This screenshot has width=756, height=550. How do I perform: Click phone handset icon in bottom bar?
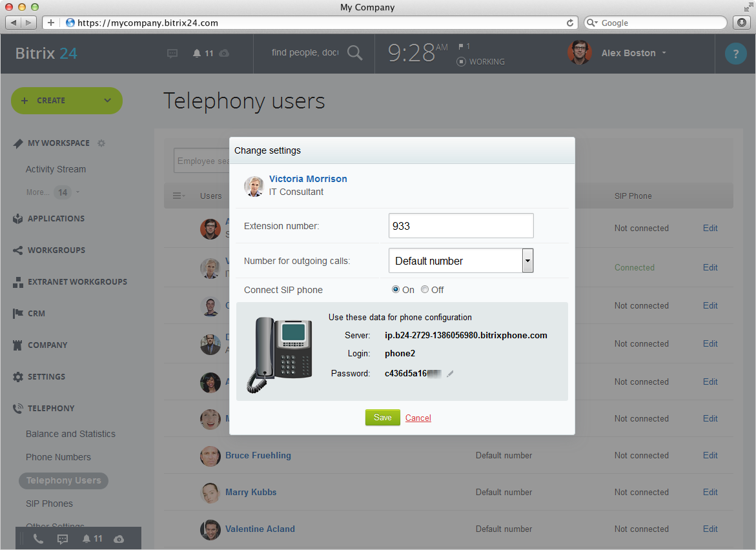pos(38,539)
